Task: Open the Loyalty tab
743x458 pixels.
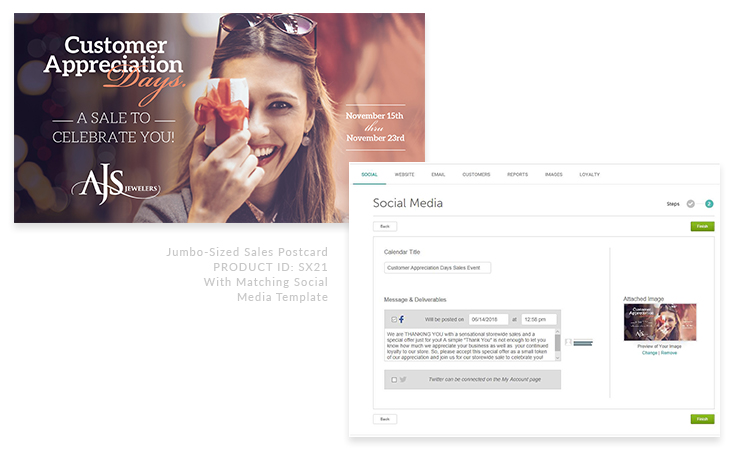Action: coord(589,175)
